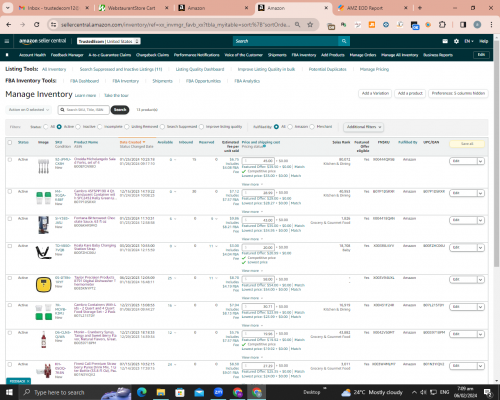The image size is (500, 400).
Task: Open the Edit dropdown arrow for Koala Kare row
Action: pos(480,248)
